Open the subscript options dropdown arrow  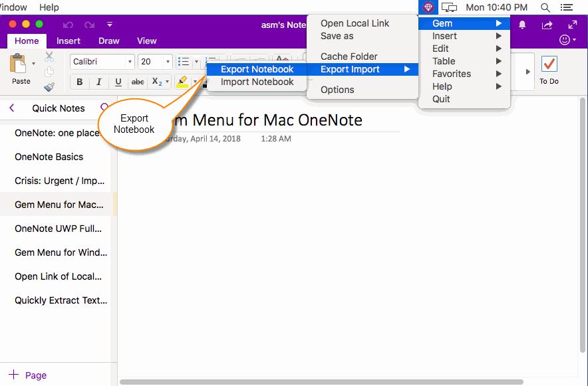pyautogui.click(x=167, y=82)
